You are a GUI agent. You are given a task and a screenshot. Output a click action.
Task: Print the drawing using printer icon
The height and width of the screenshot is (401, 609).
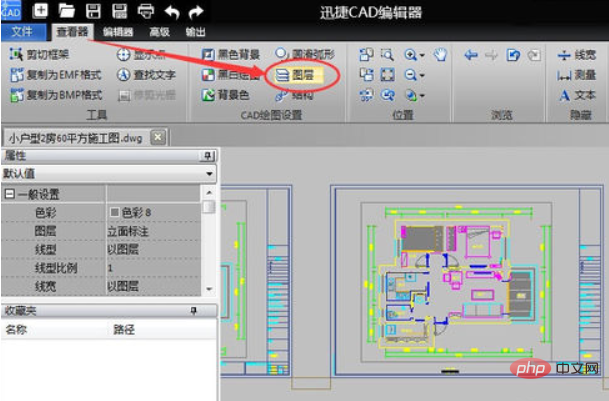point(146,11)
